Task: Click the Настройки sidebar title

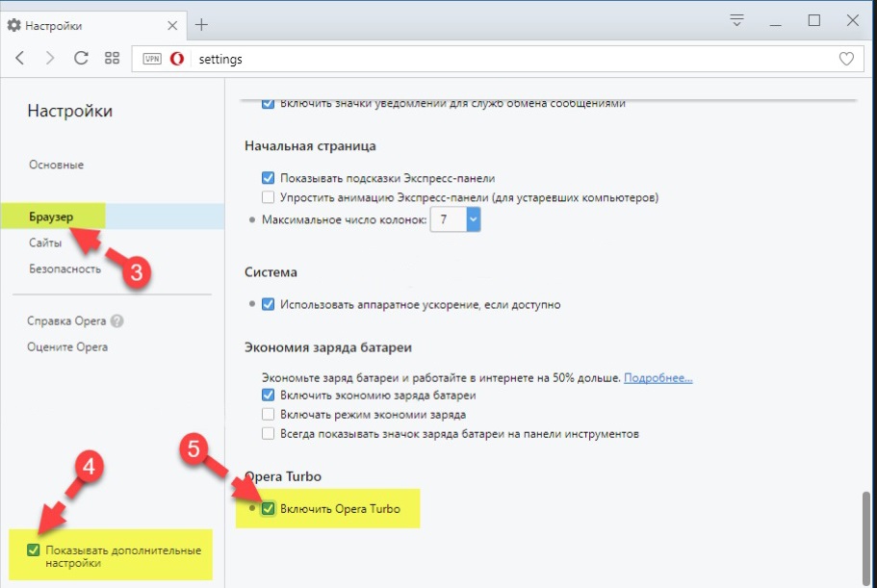Action: click(70, 111)
